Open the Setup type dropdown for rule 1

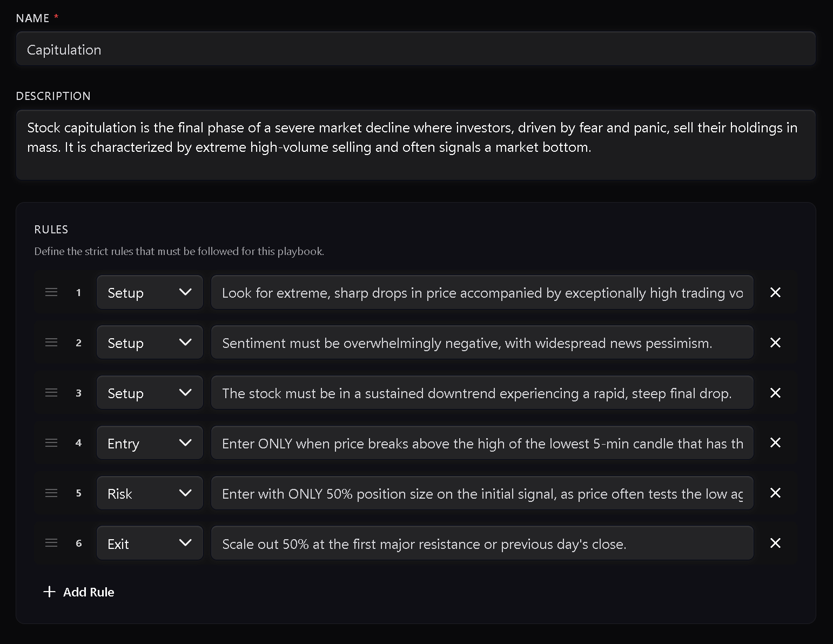(x=150, y=292)
